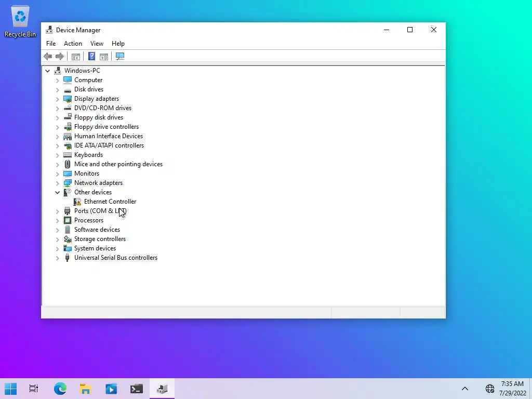Select the Universal Serial Bus controllers label
The width and height of the screenshot is (532, 399).
[x=116, y=258]
